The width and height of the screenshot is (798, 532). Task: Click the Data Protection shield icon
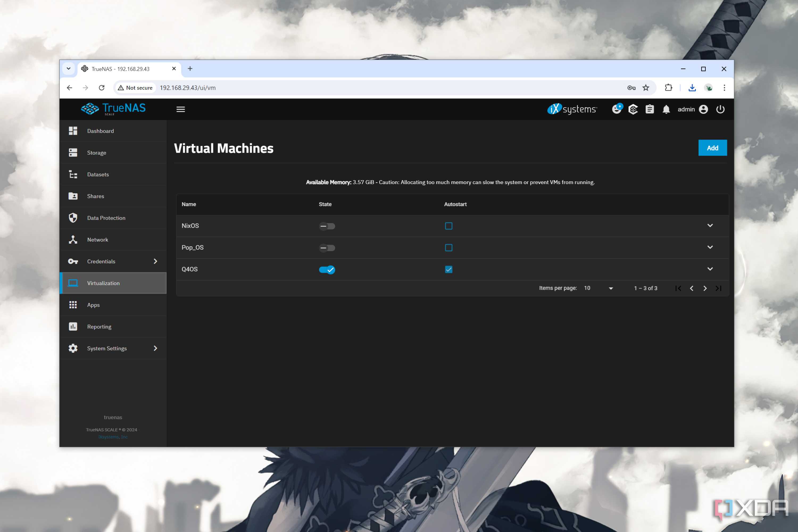point(73,218)
